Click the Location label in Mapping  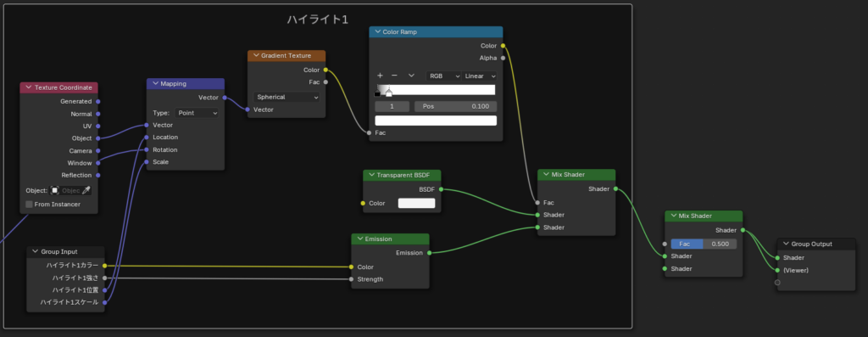pyautogui.click(x=165, y=137)
